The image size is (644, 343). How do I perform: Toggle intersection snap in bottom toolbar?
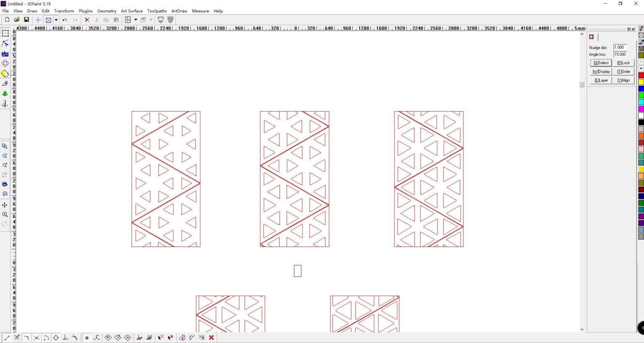pyautogui.click(x=36, y=338)
